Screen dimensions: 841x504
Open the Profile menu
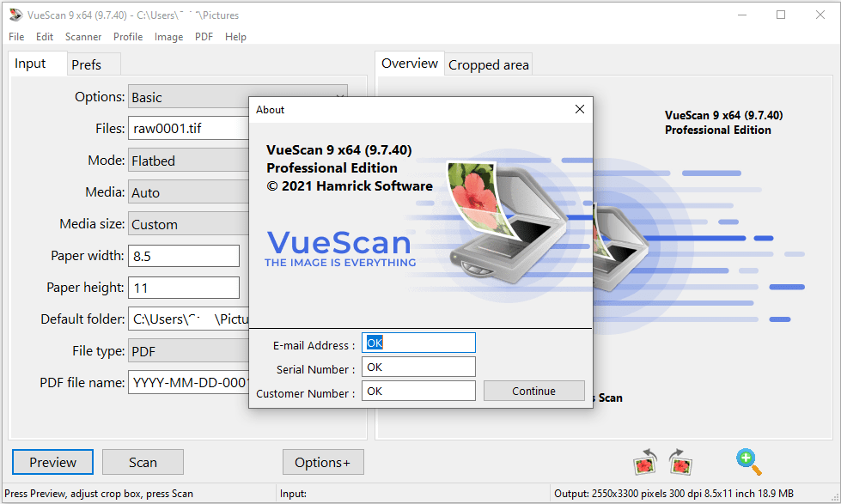point(128,36)
